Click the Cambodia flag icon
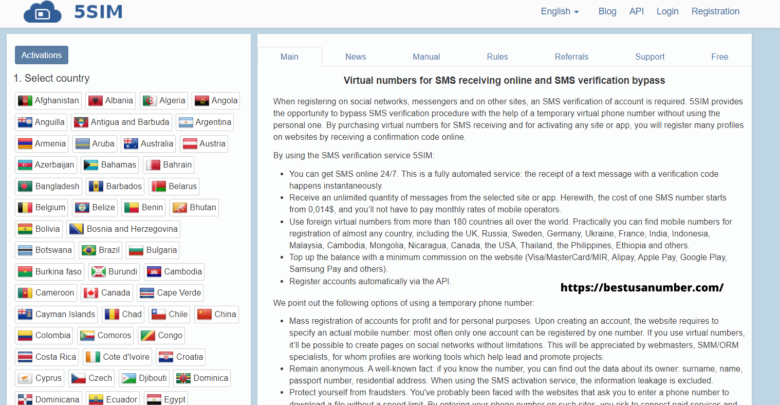The height and width of the screenshot is (405, 780). pyautogui.click(x=154, y=272)
